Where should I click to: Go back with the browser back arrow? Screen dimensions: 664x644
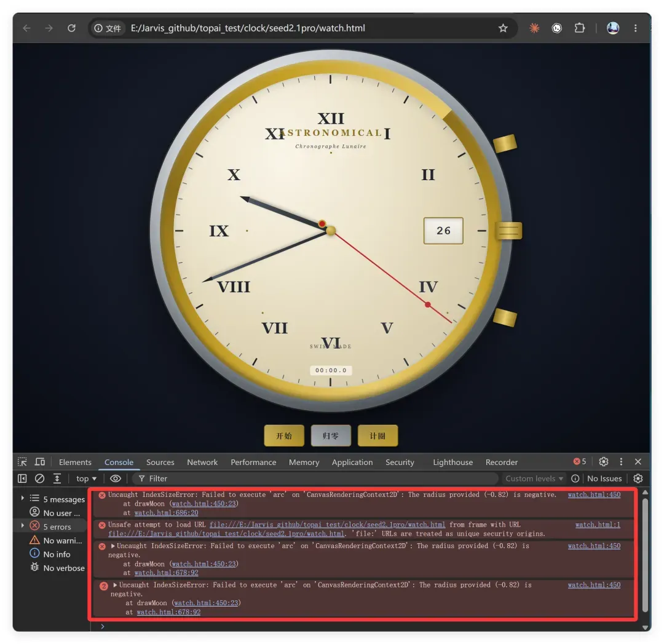click(x=26, y=28)
